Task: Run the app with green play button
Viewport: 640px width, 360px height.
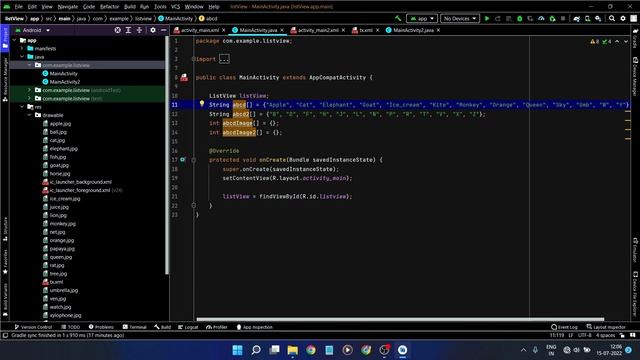Action: pyautogui.click(x=487, y=18)
